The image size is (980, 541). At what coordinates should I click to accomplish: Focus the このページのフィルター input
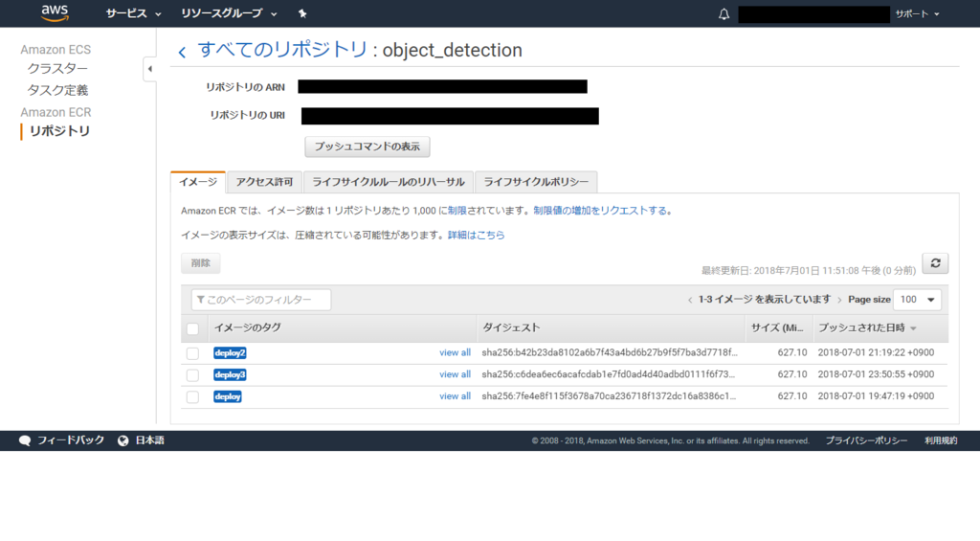point(261,300)
